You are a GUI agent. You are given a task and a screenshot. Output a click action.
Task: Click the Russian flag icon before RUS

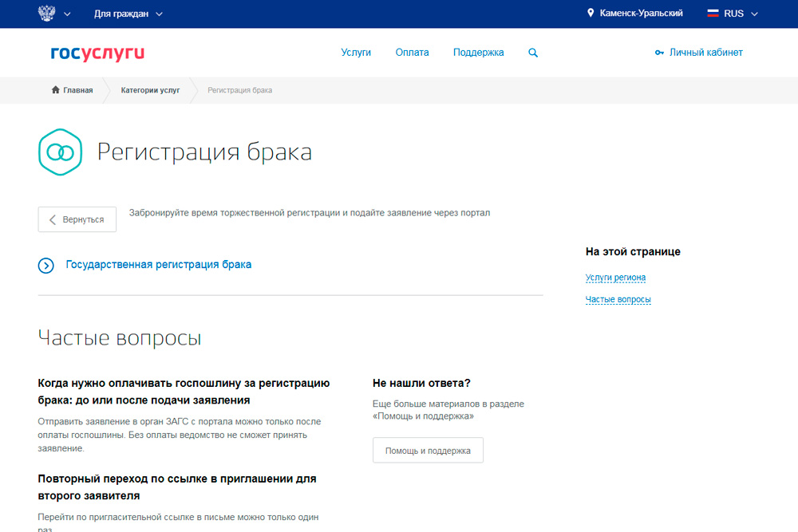click(x=711, y=13)
